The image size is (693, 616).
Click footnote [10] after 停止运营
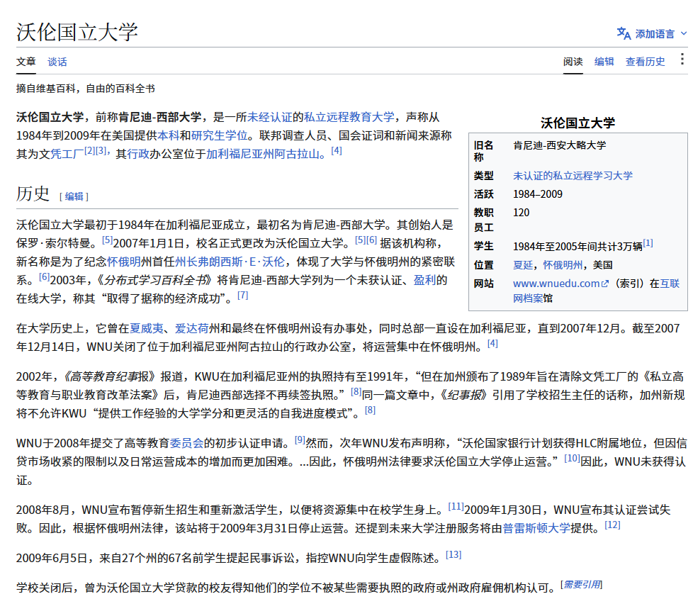coord(573,459)
